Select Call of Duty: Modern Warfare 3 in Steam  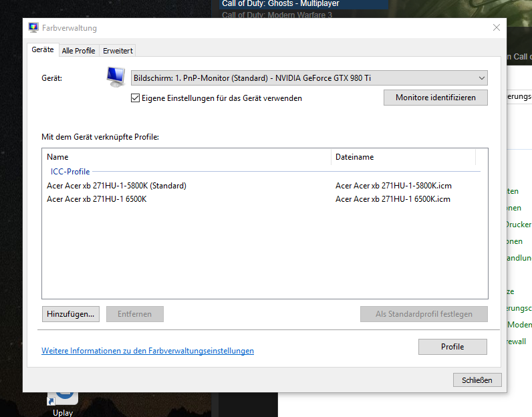(277, 15)
